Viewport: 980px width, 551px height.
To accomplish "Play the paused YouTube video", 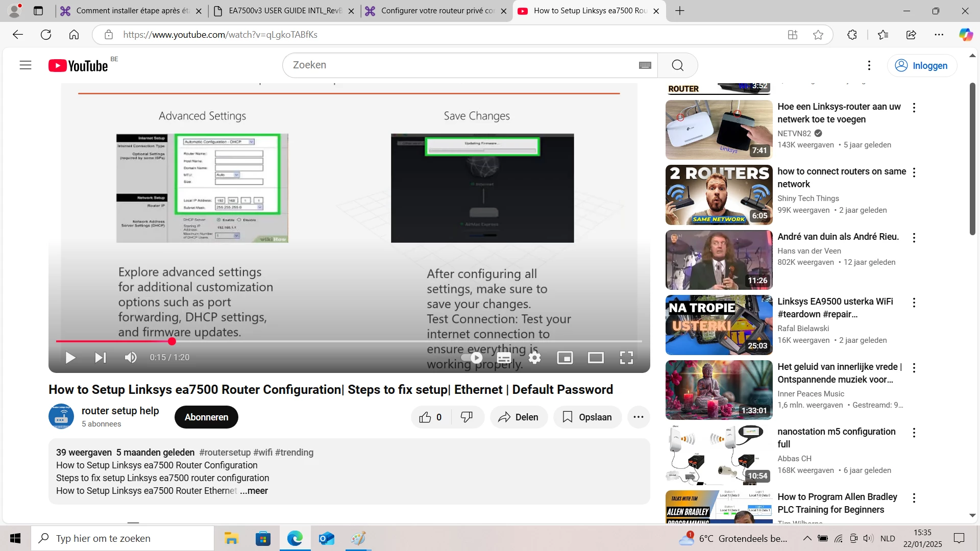I will coord(70,358).
